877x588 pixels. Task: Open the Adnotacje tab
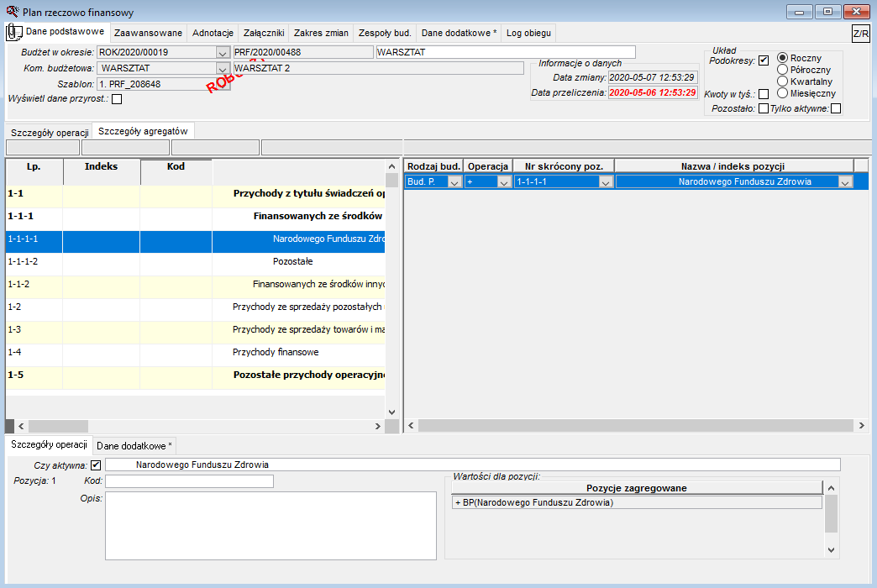tap(213, 33)
